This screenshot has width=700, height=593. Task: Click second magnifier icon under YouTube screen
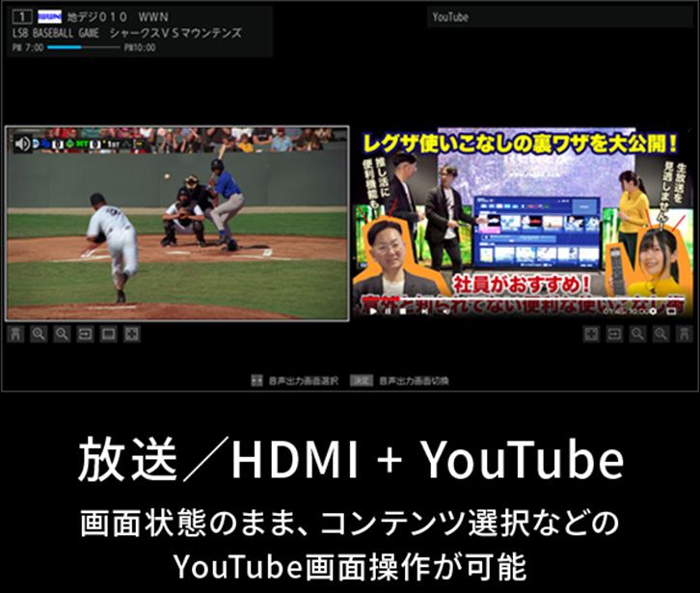pyautogui.click(x=660, y=334)
